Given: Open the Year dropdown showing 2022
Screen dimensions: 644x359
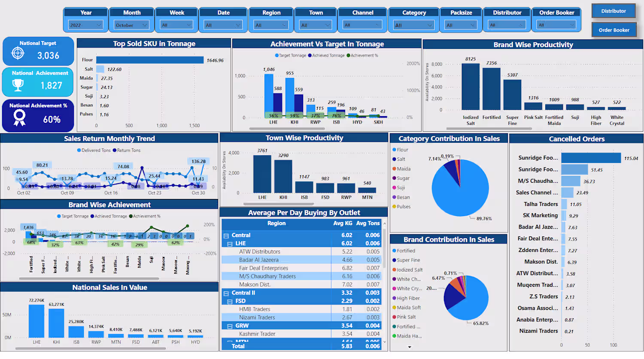Looking at the screenshot, I should 86,25.
